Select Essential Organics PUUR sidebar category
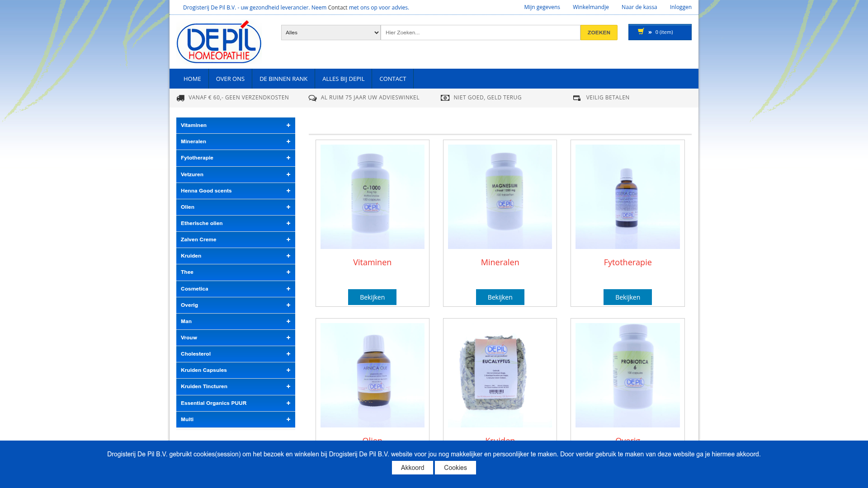The width and height of the screenshot is (868, 488). pos(236,403)
